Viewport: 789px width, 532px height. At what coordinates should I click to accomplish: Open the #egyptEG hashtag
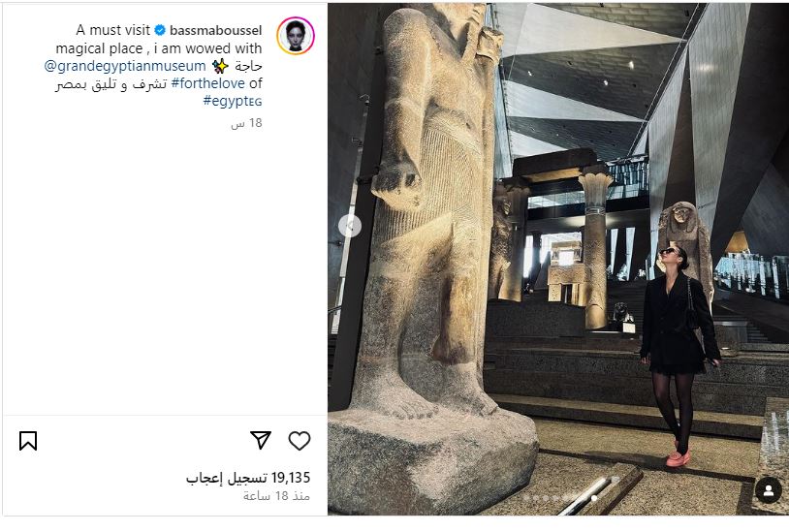point(232,101)
